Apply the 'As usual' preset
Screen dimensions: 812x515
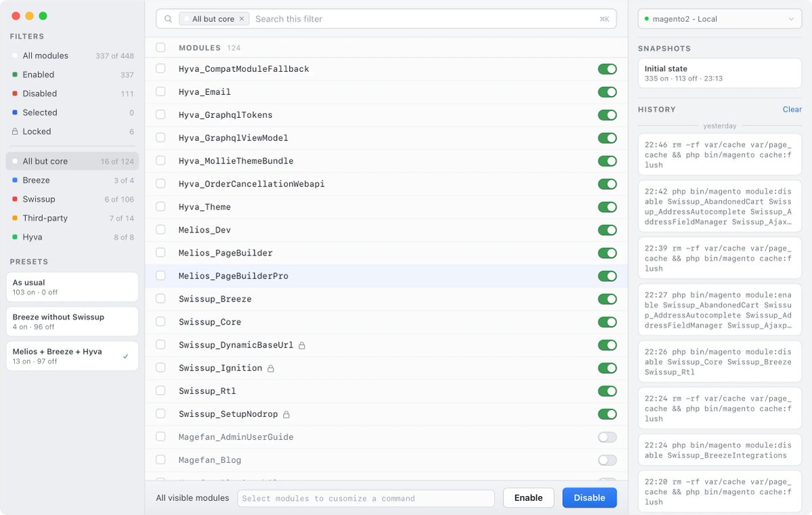pos(72,287)
